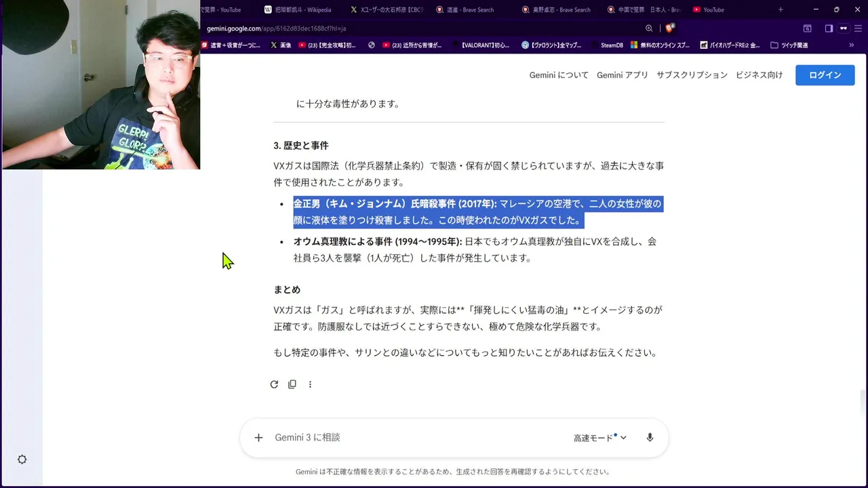Screen dimensions: 868x488
Task: Click the disclaimer text below prompt box
Action: click(x=453, y=472)
